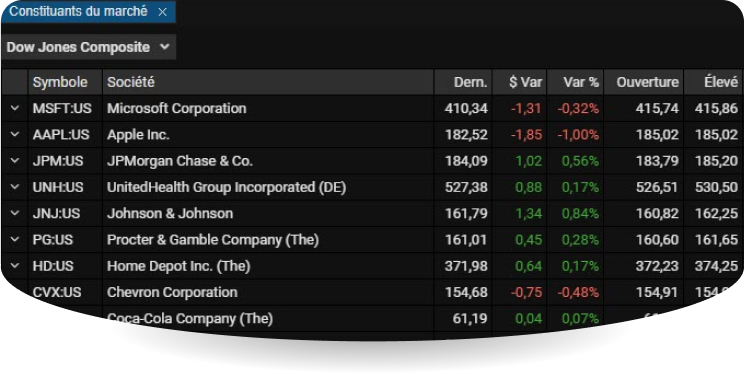Select the Microsoft Corporation company name
744x374 pixels.
click(x=177, y=108)
